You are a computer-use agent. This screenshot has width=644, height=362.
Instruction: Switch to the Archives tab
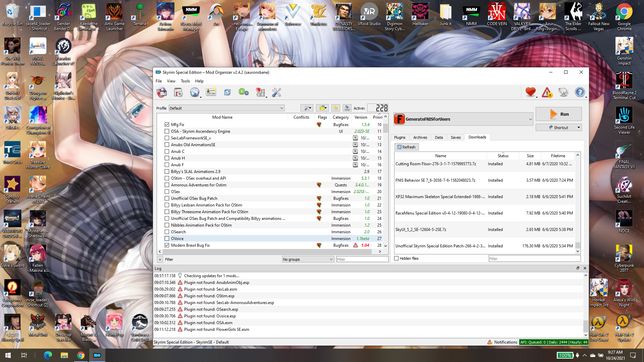420,137
